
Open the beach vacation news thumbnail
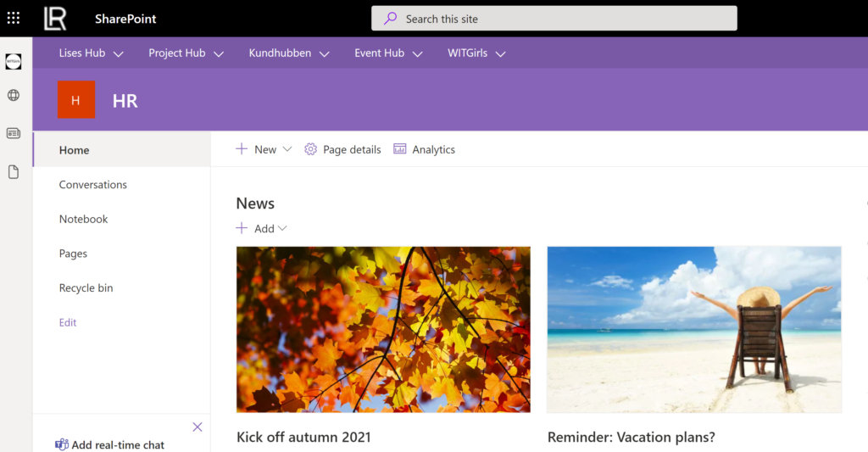693,329
